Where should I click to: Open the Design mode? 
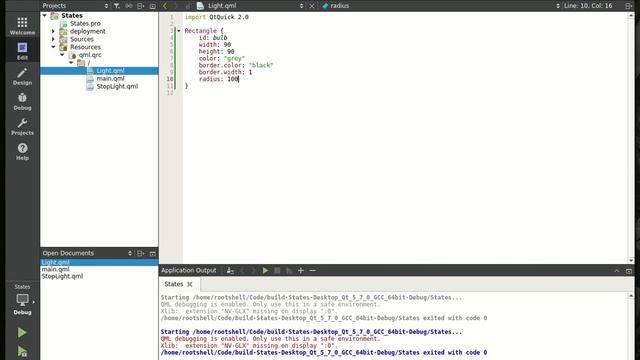pos(22,76)
